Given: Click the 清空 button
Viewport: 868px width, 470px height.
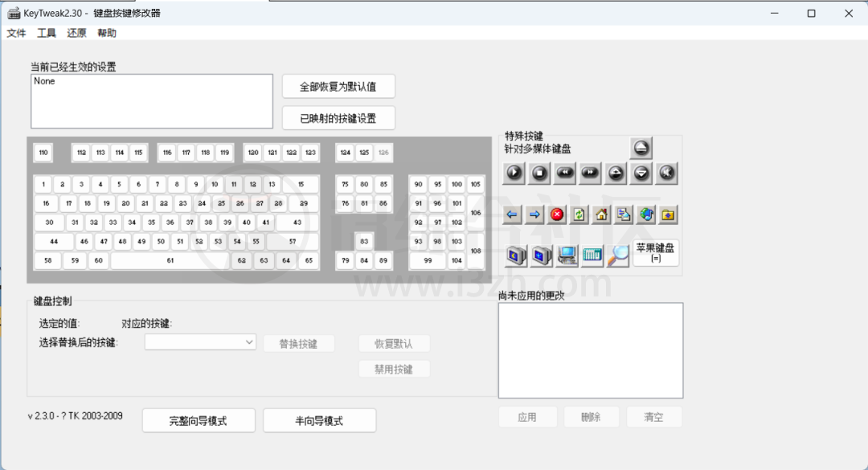Looking at the screenshot, I should click(x=653, y=418).
